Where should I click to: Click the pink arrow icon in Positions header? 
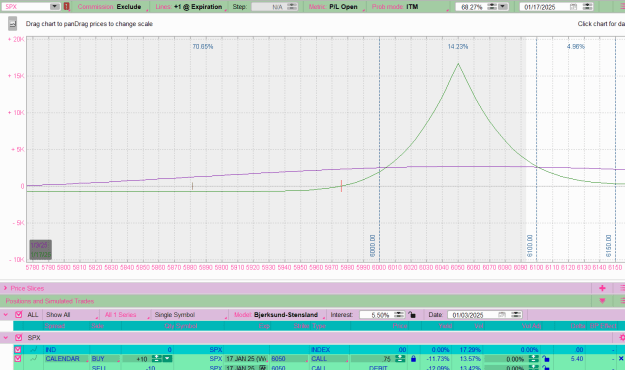click(x=602, y=301)
